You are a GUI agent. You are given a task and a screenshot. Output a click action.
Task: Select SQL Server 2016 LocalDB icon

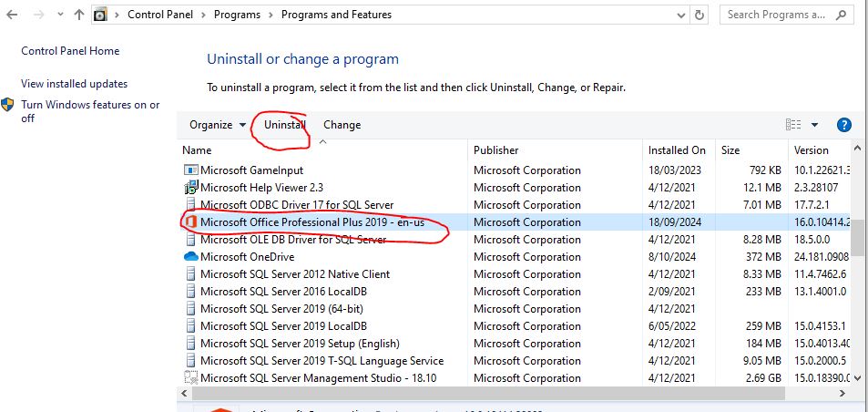click(x=191, y=292)
